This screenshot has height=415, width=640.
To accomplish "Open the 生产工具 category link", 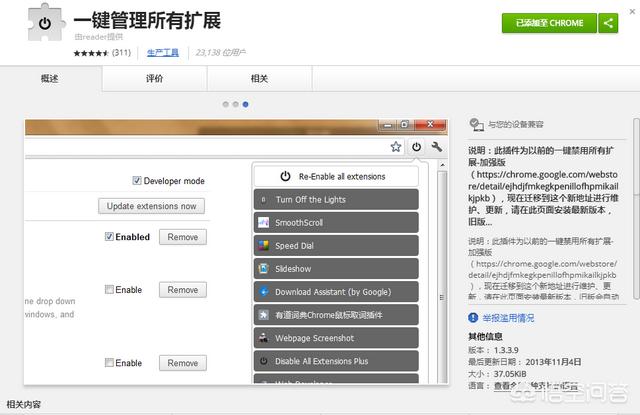I will (163, 53).
